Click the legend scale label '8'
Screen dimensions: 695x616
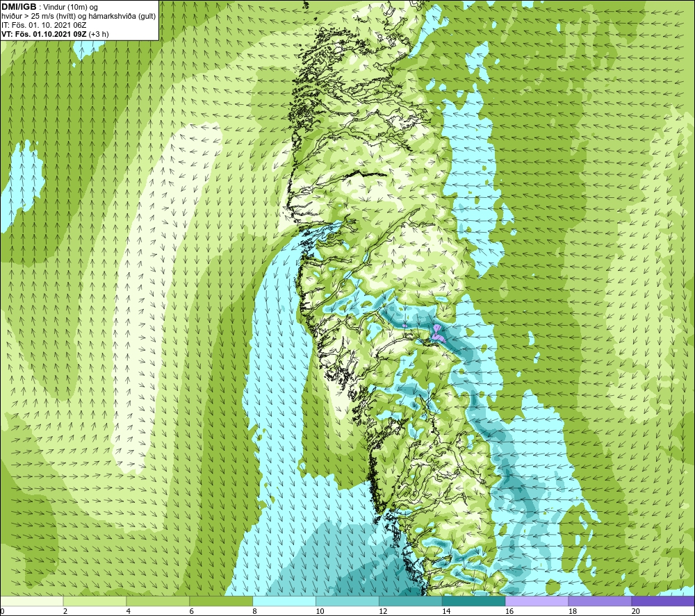coord(255,611)
